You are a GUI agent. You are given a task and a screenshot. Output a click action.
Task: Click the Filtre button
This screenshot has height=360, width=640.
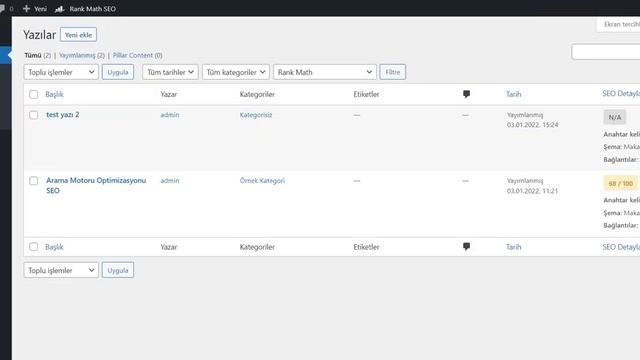tap(393, 72)
